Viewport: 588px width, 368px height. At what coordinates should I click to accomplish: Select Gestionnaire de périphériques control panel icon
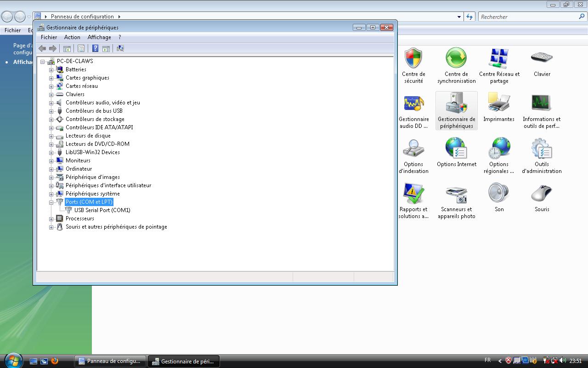click(456, 110)
